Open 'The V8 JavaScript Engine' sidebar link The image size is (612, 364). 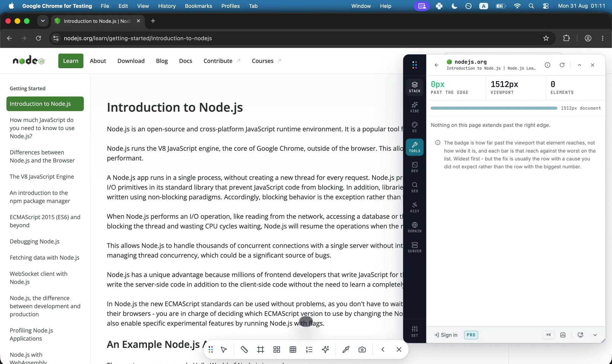click(x=42, y=177)
